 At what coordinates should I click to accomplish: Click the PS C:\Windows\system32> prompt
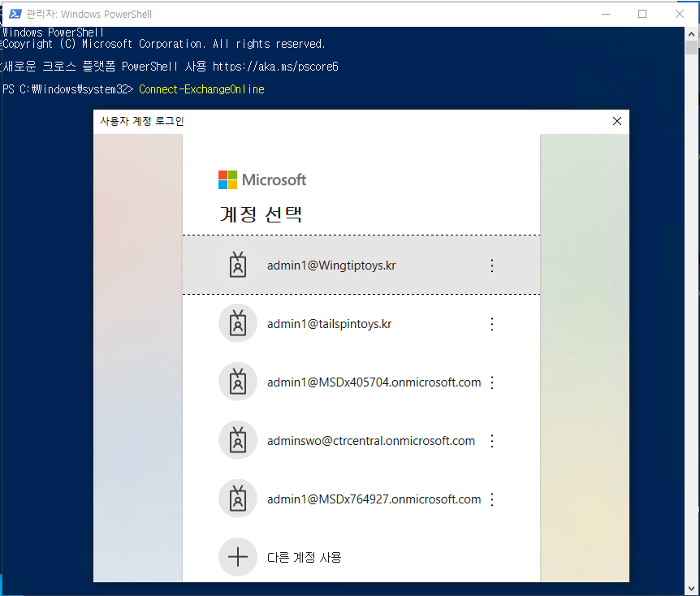point(68,89)
